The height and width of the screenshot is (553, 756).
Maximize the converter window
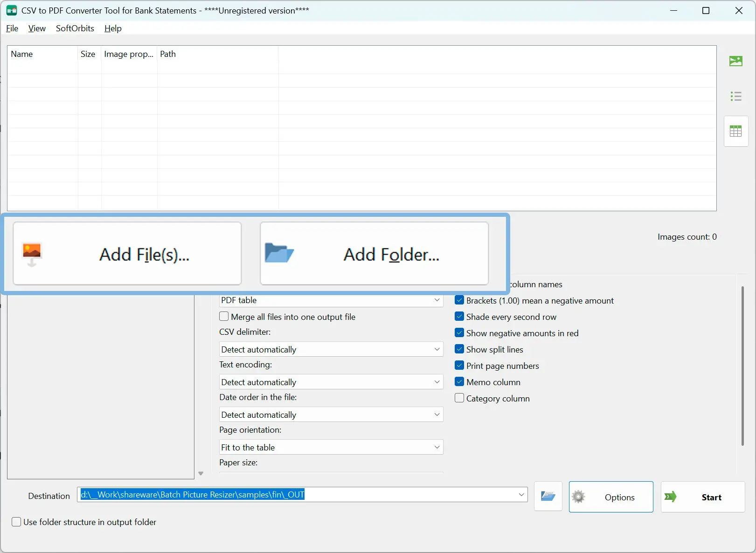pyautogui.click(x=706, y=11)
